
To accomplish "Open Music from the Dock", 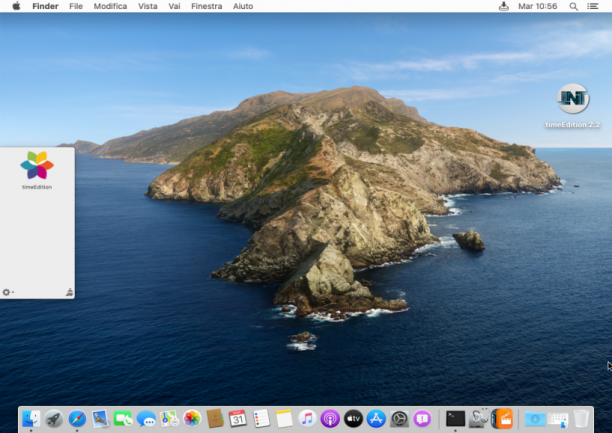I will [x=307, y=419].
